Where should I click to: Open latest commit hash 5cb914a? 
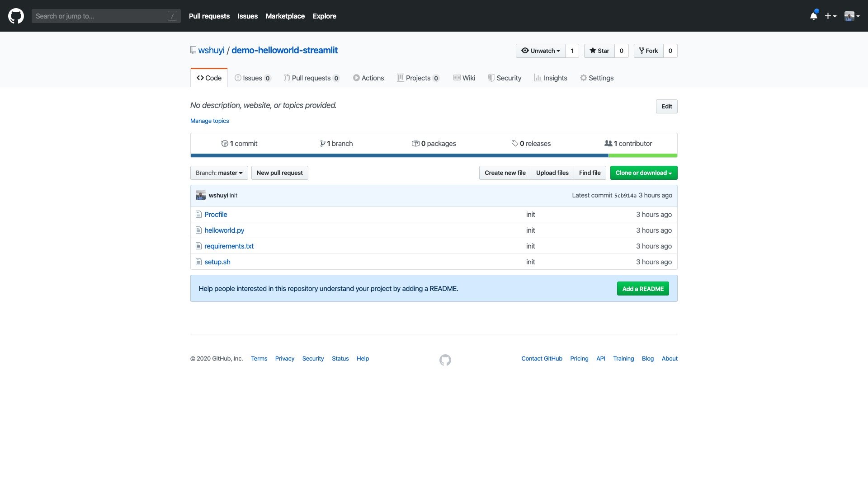point(625,196)
